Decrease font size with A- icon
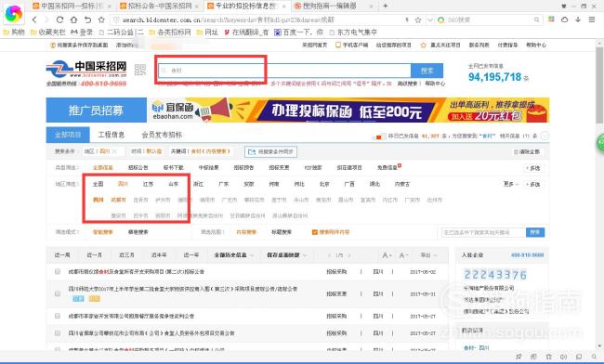604x364 pixels. pos(403,255)
